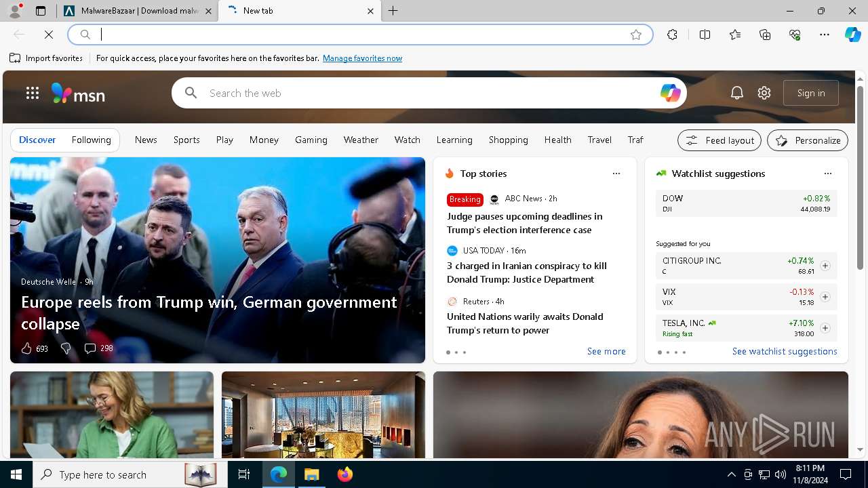The height and width of the screenshot is (488, 868).
Task: Click the Sign in button
Action: click(811, 93)
